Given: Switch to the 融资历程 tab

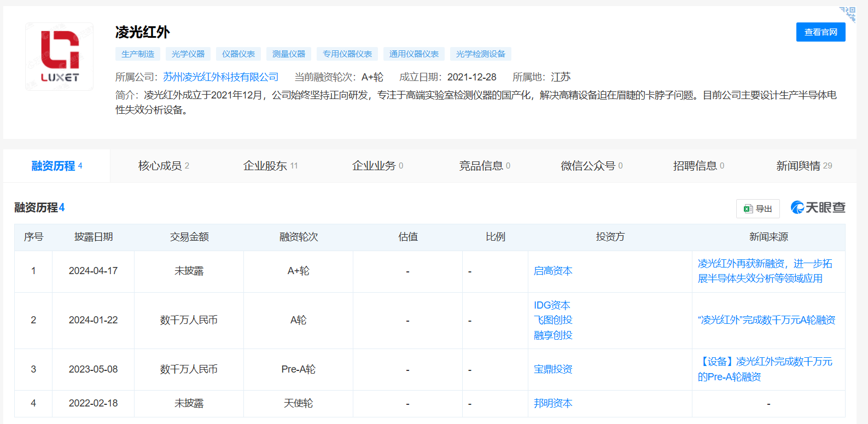Looking at the screenshot, I should coord(57,166).
